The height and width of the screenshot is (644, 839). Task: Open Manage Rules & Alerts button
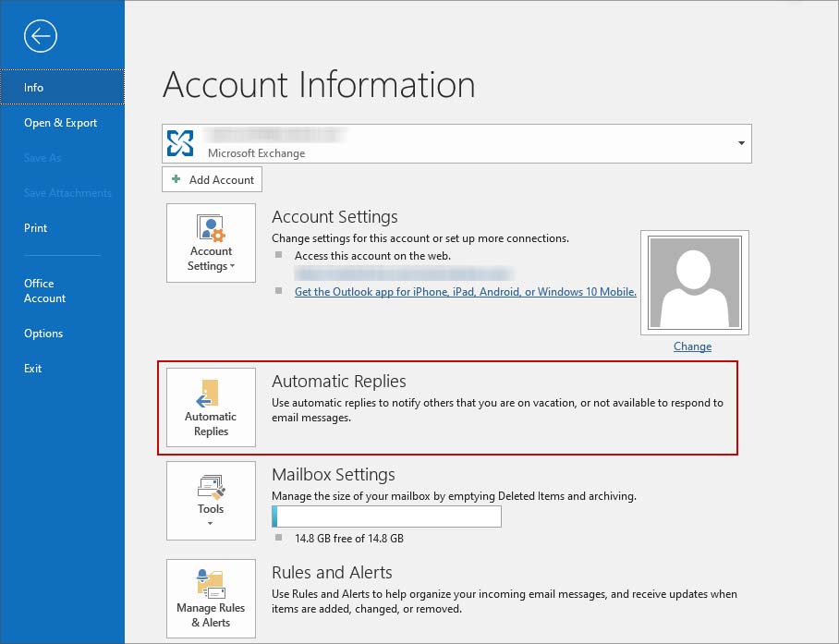pyautogui.click(x=211, y=599)
